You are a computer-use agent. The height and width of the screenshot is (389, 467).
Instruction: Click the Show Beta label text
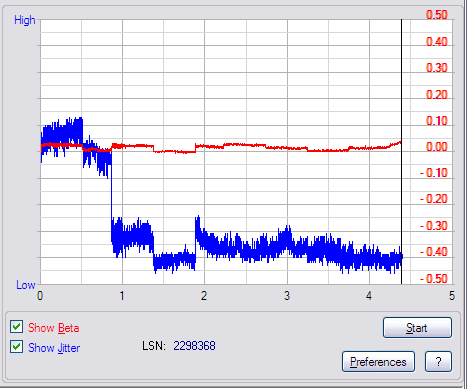click(53, 328)
